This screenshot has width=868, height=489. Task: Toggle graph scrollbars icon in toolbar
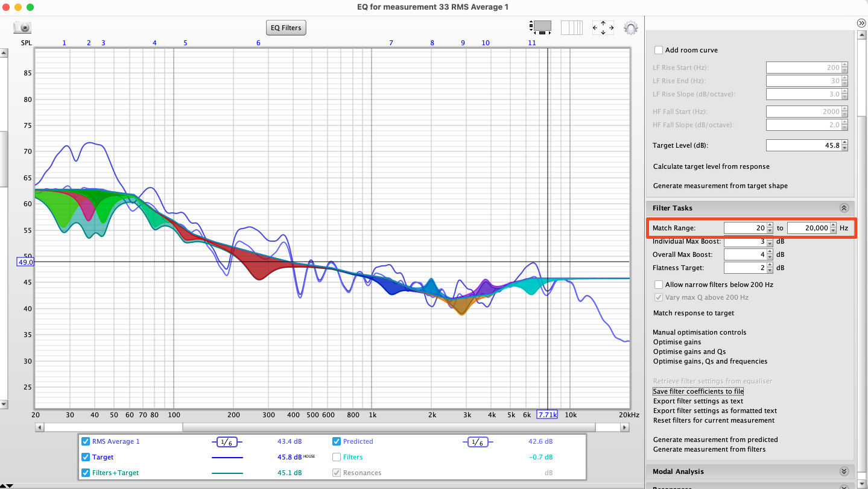(540, 27)
